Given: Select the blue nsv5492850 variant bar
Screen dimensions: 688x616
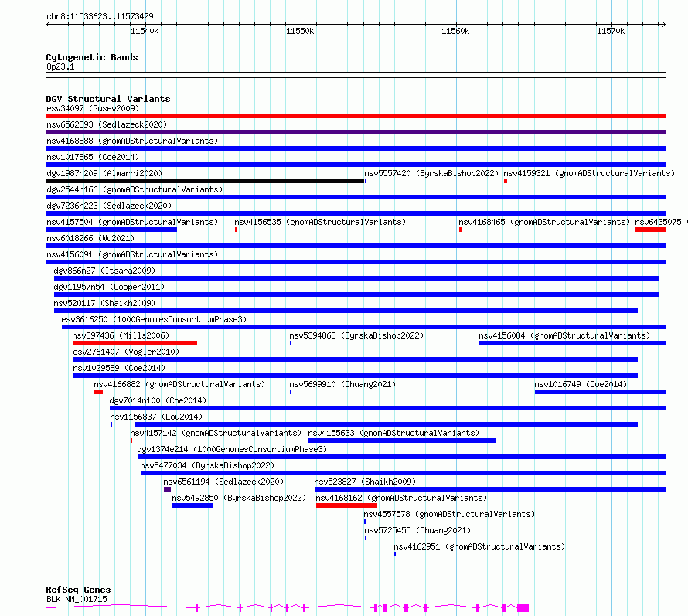Looking at the screenshot, I should 192,505.
